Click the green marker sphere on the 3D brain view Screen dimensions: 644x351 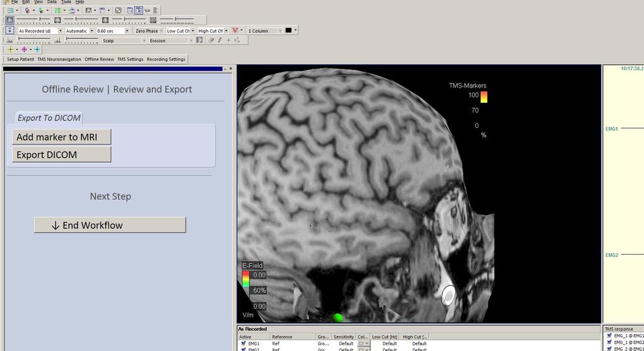[x=337, y=318]
